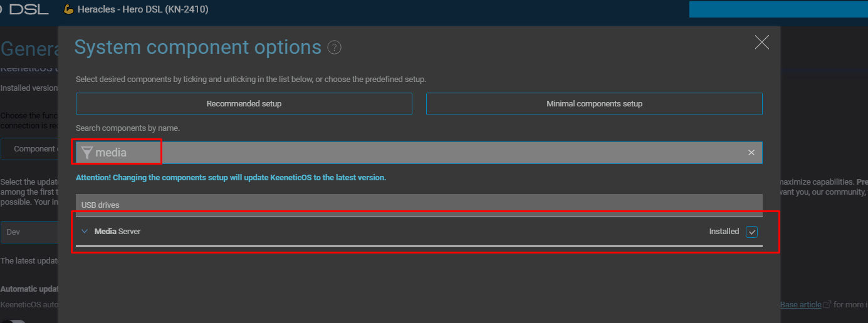This screenshot has height=323, width=868.
Task: Open the Dev update channel dropdown behind dialog
Action: point(29,232)
